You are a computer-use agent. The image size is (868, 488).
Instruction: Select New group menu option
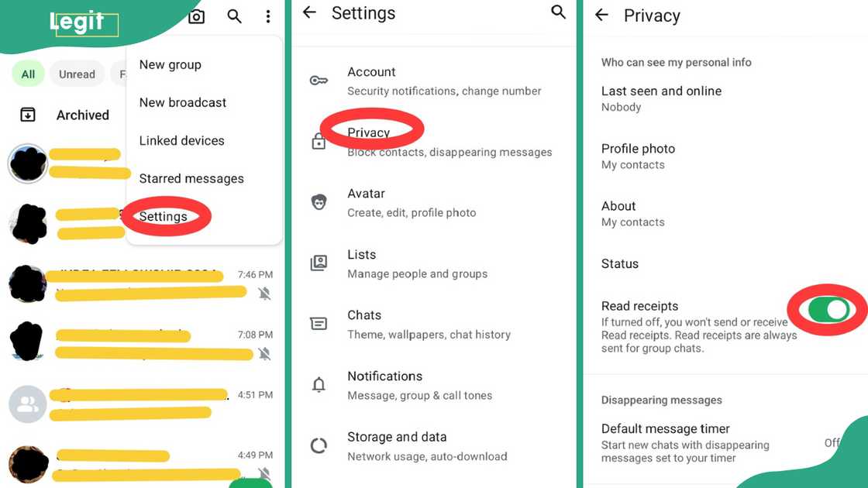(170, 65)
